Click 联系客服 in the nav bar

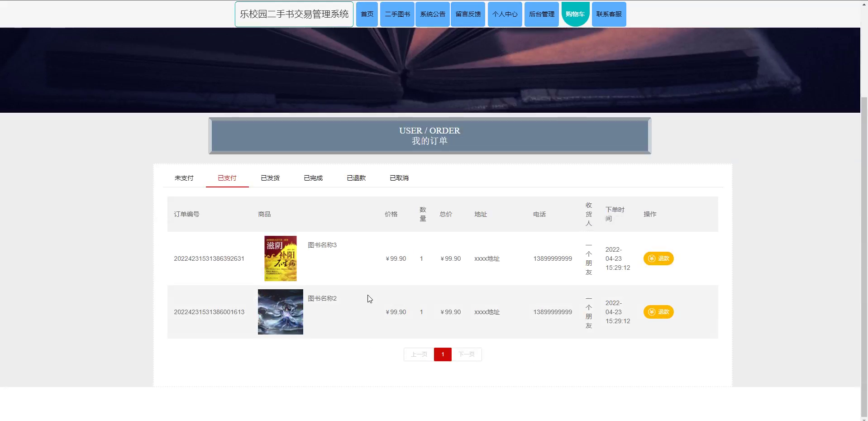click(609, 14)
